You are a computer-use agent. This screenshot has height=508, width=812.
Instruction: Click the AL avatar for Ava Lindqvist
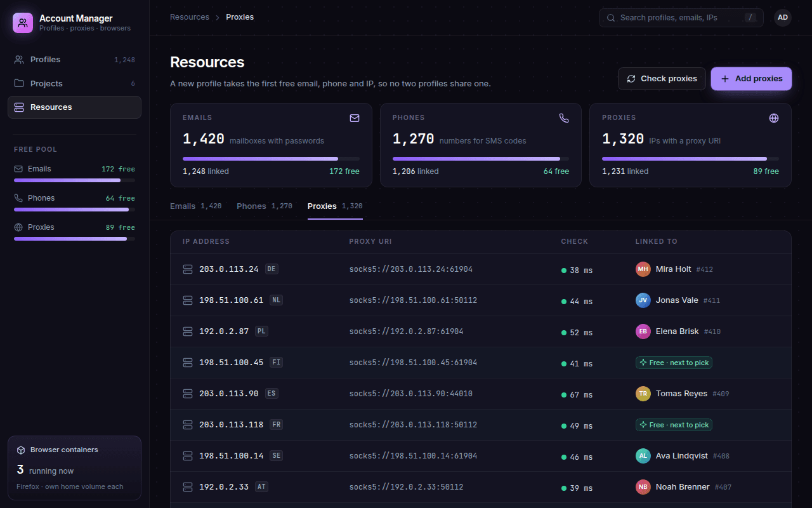tap(643, 456)
